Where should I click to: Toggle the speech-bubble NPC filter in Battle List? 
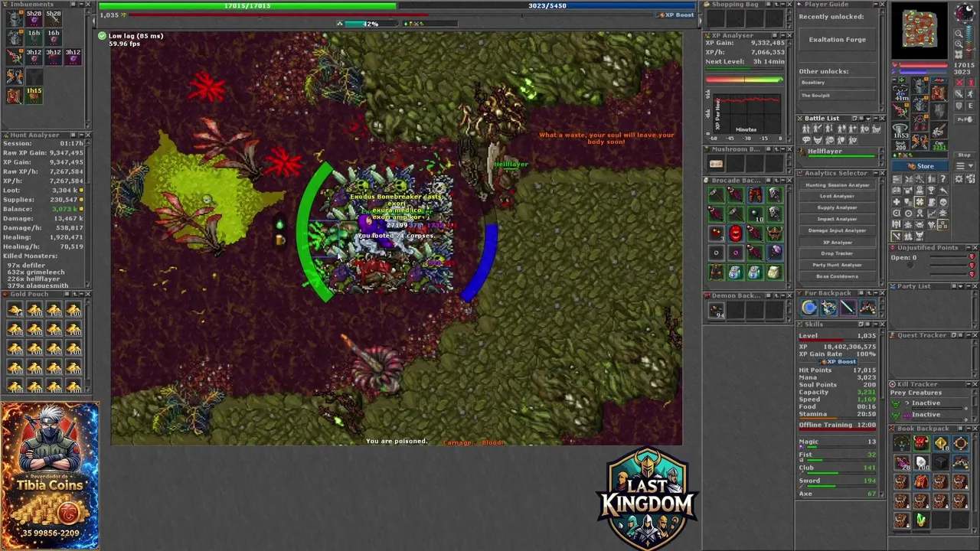coord(806,139)
